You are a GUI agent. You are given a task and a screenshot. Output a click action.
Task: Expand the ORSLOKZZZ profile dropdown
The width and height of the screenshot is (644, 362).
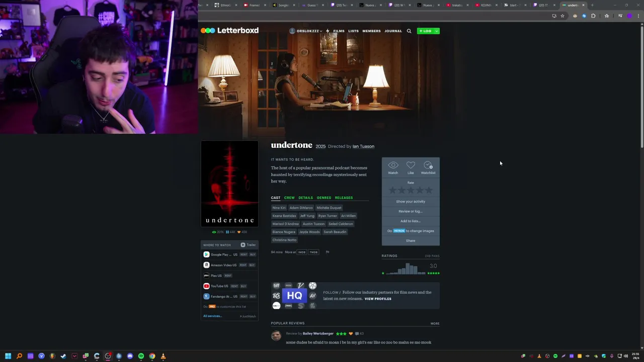coord(306,31)
